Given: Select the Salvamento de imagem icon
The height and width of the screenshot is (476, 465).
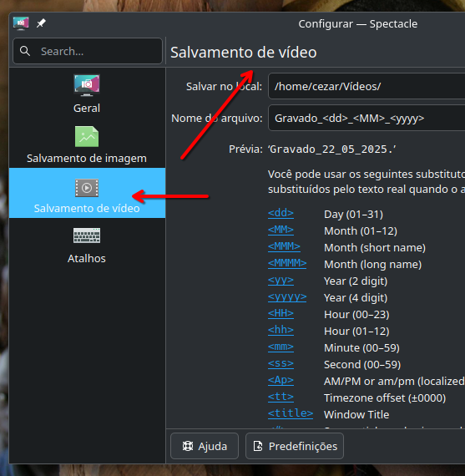Looking at the screenshot, I should [87, 136].
